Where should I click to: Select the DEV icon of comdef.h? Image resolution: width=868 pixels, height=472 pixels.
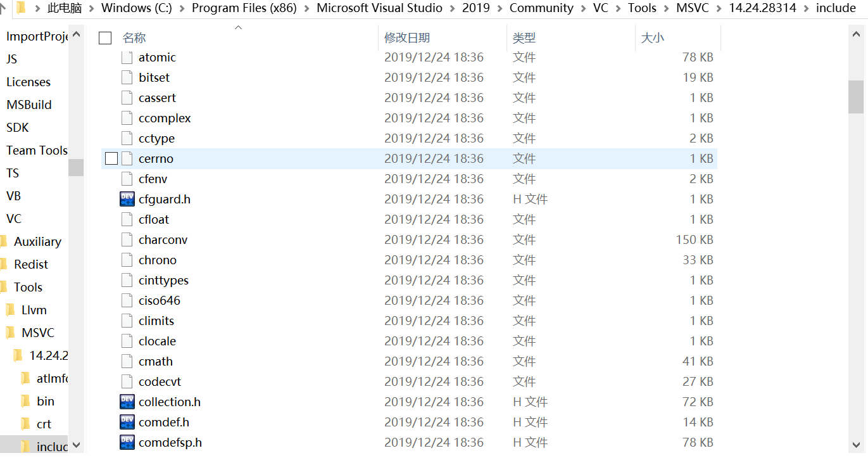click(x=127, y=423)
